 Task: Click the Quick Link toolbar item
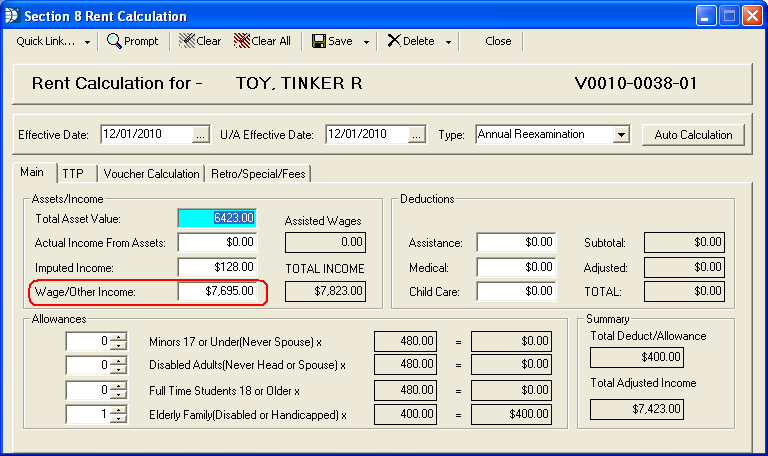click(46, 41)
